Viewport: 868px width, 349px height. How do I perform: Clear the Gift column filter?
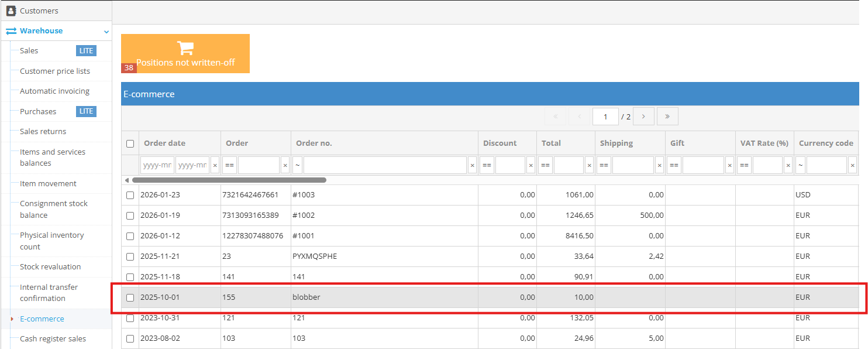pos(729,165)
